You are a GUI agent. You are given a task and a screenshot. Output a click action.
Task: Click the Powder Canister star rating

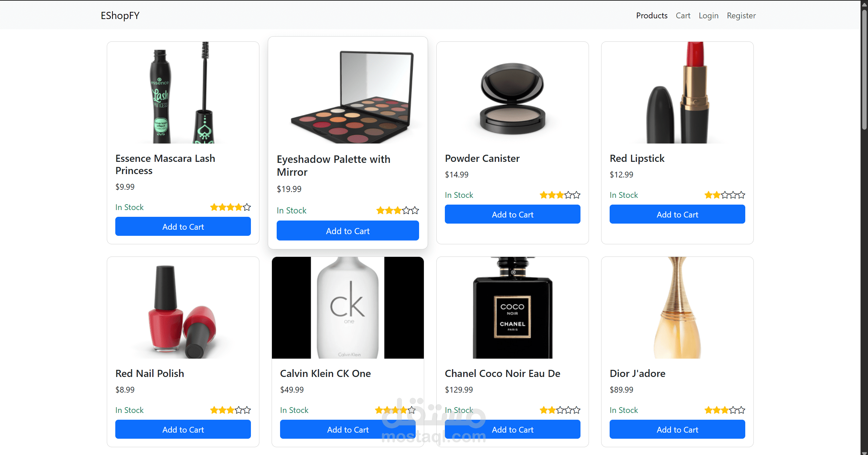(560, 195)
